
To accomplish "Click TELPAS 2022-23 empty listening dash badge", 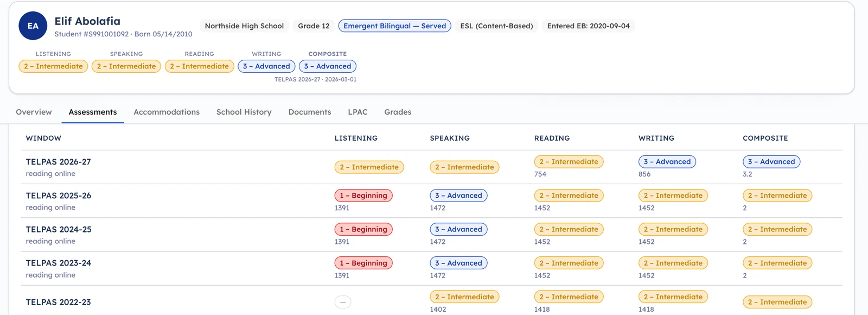I will pyautogui.click(x=343, y=302).
